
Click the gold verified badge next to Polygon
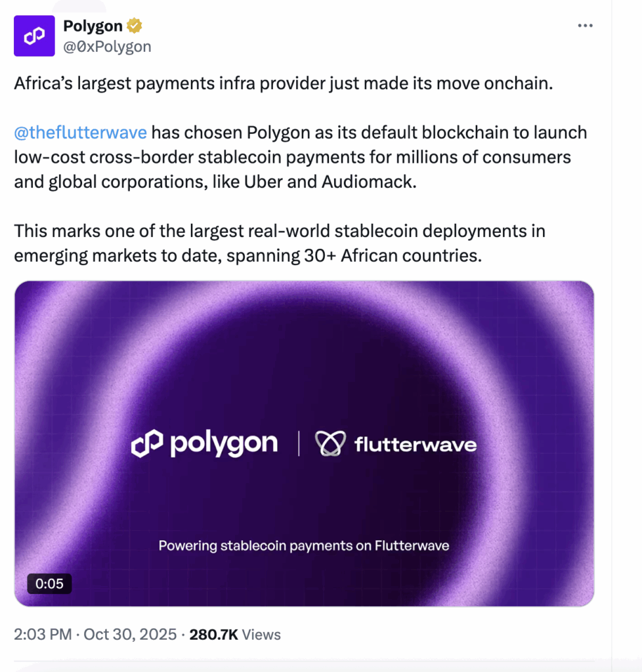[135, 25]
